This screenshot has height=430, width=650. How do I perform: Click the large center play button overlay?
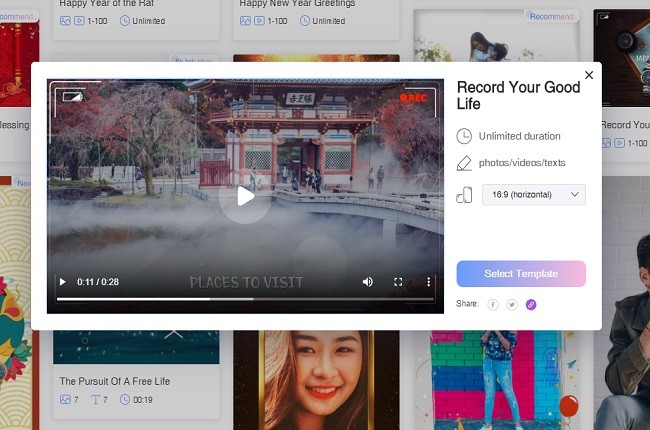[244, 196]
